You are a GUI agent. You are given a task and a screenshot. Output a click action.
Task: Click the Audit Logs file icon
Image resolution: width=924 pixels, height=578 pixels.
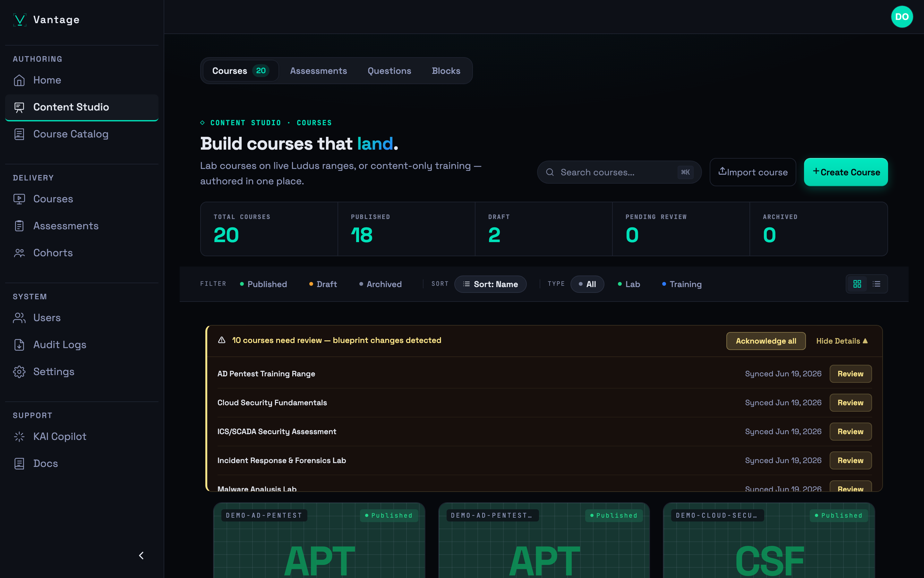tap(19, 345)
